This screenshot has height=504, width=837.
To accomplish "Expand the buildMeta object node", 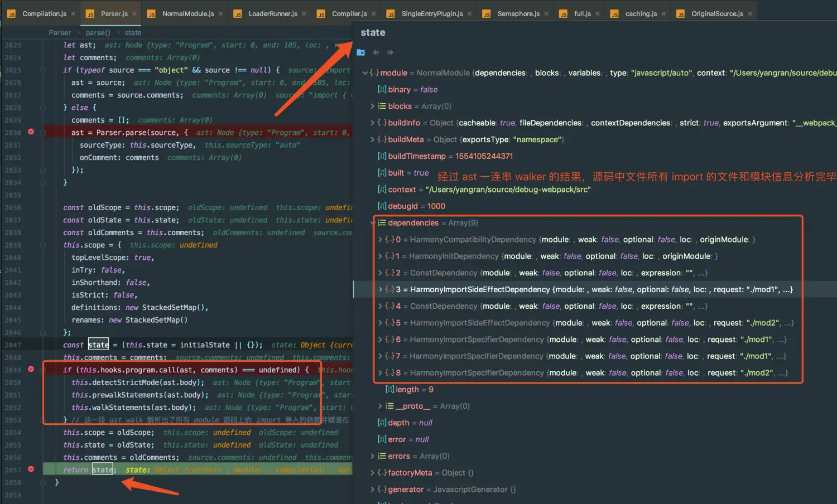I will (372, 139).
